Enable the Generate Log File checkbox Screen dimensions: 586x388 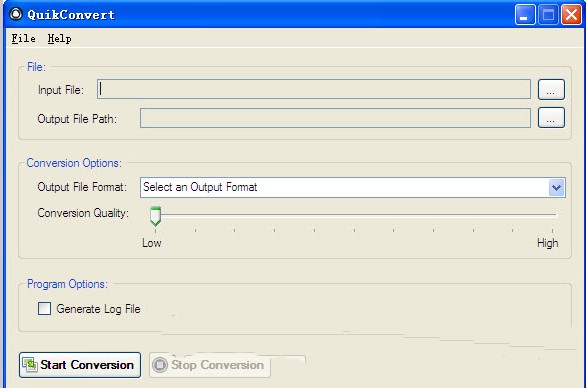44,309
